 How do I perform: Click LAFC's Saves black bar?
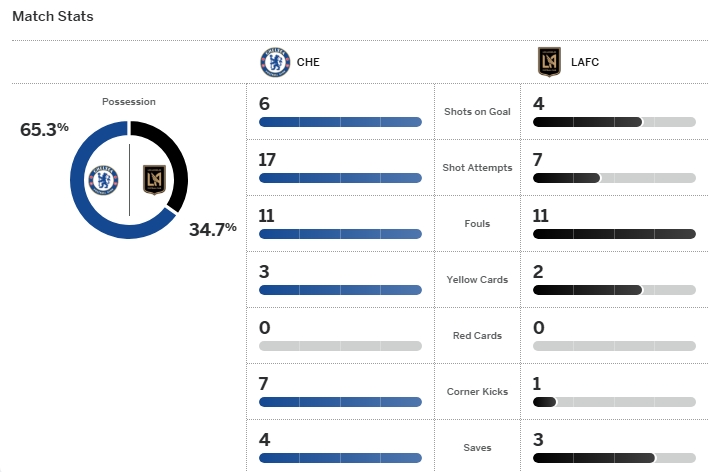(594, 458)
